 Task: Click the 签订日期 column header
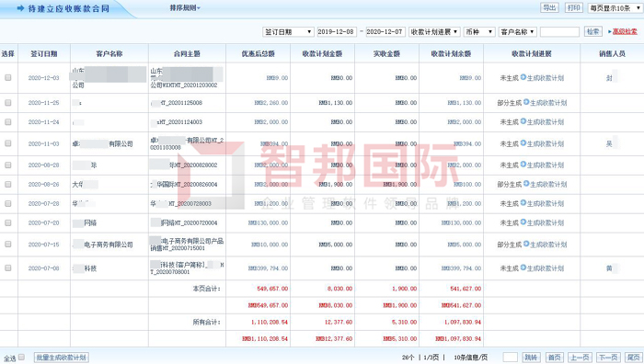44,53
